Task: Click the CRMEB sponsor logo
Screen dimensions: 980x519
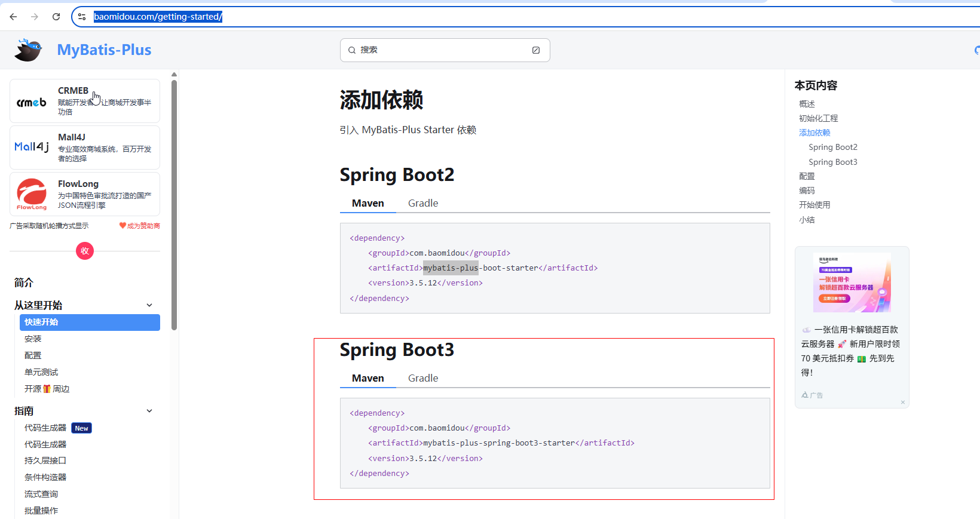Action: point(32,103)
